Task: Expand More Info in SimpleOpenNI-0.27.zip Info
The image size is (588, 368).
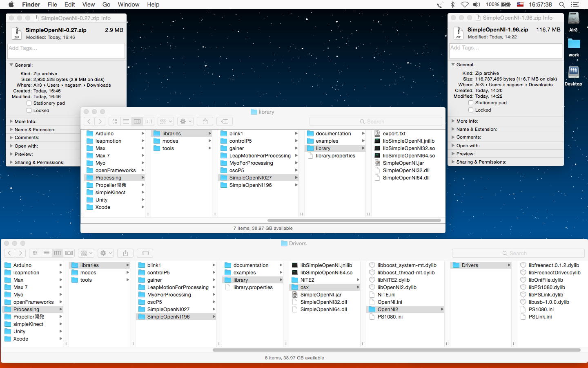Action: point(11,121)
